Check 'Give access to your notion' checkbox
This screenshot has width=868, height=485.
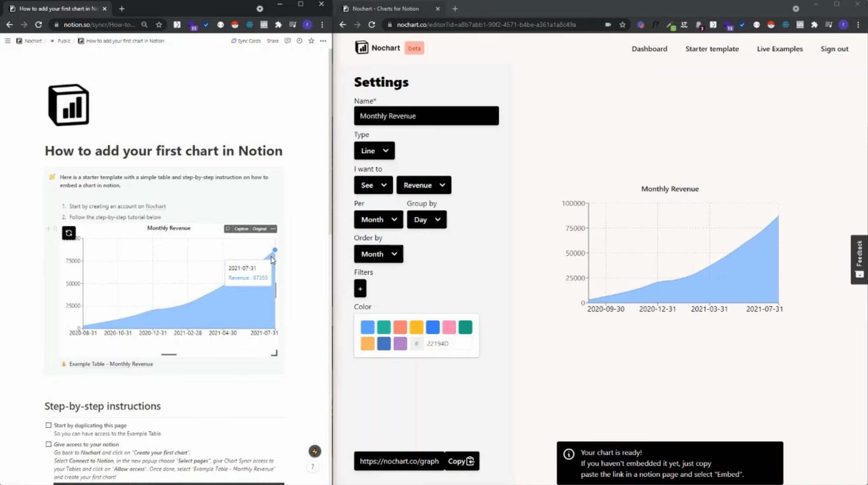pos(48,444)
